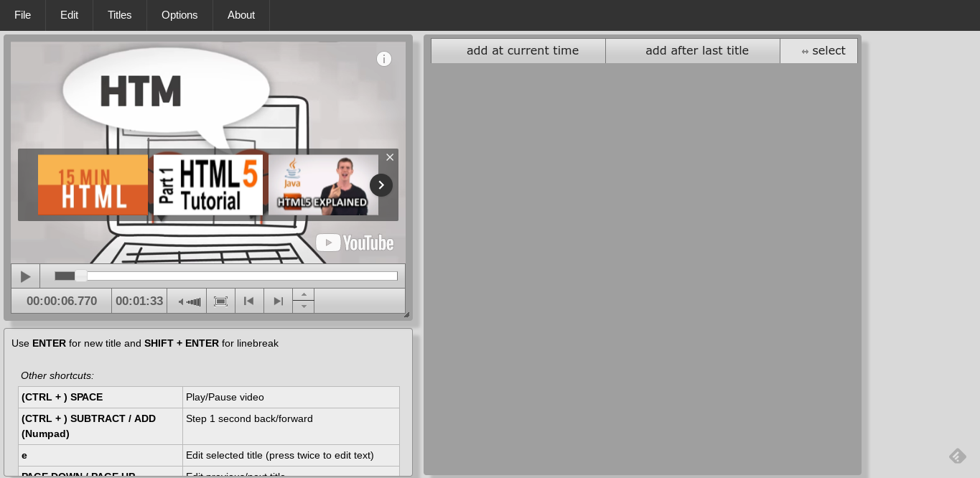
Task: Open the Options menu
Action: 179,15
